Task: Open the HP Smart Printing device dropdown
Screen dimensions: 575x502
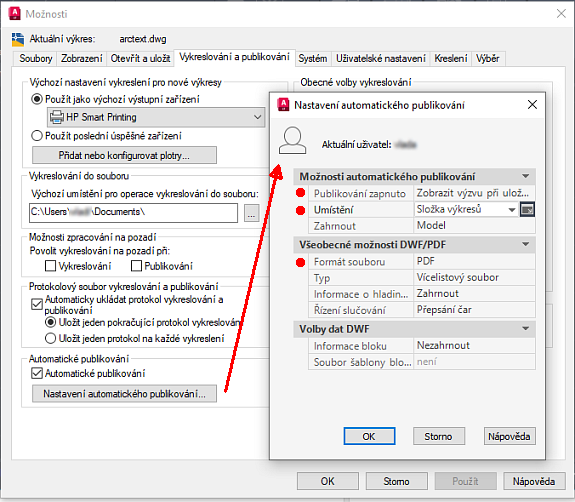Action: pyautogui.click(x=257, y=117)
